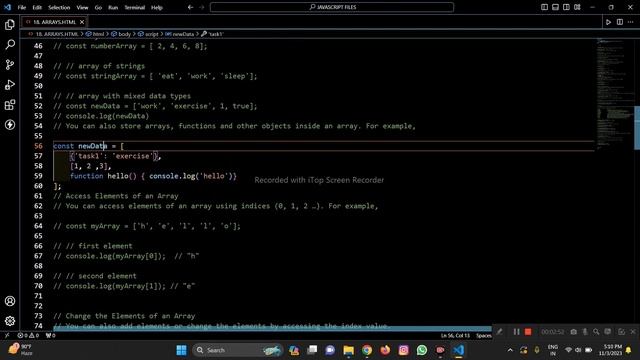Go forward with the navigation arrow
Viewport: 640px width, 360px height.
point(201,7)
